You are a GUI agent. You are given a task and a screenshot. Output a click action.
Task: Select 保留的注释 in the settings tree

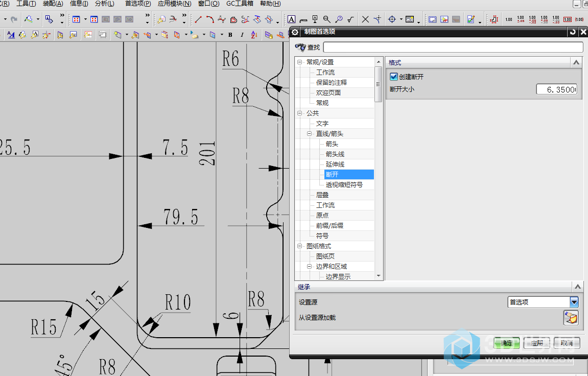[332, 82]
